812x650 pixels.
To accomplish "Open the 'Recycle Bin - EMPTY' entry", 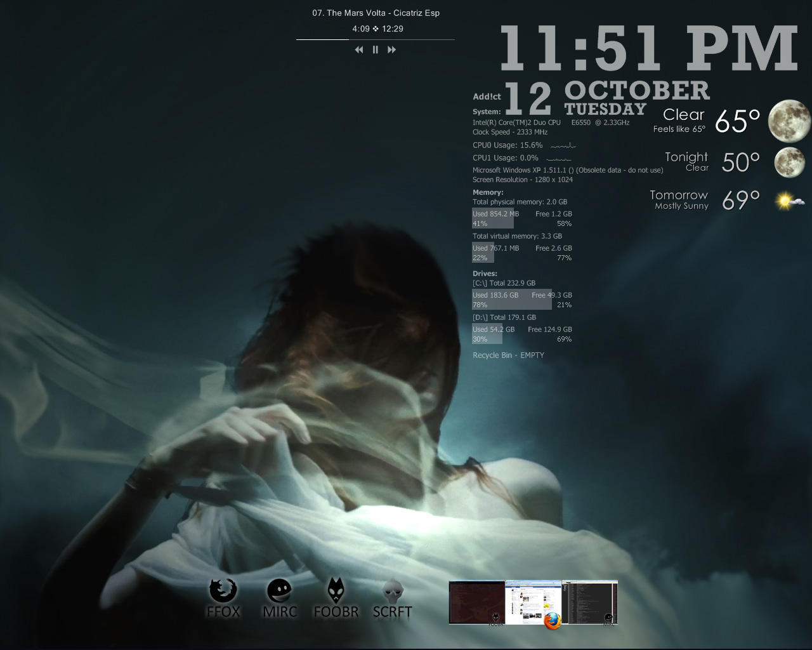I will point(508,355).
